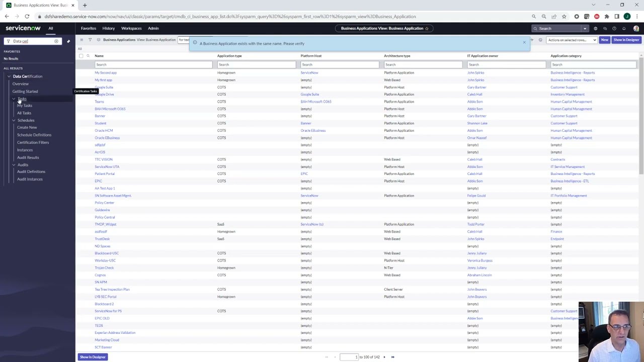Screen dimensions: 644x362
Task: Toggle the list filter funnel icon
Action: (90, 40)
